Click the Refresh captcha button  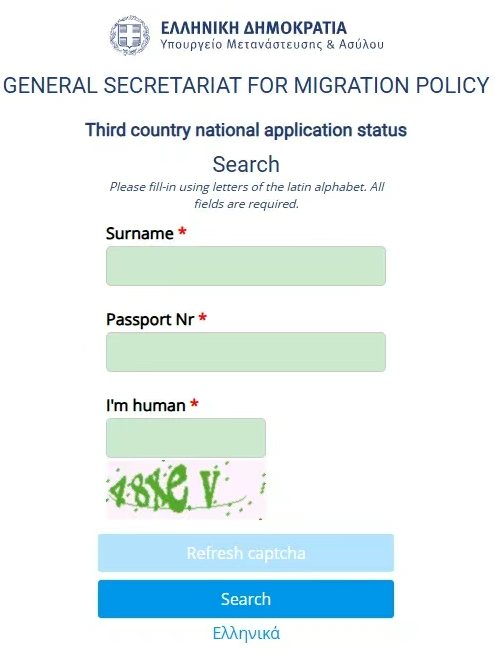click(246, 553)
